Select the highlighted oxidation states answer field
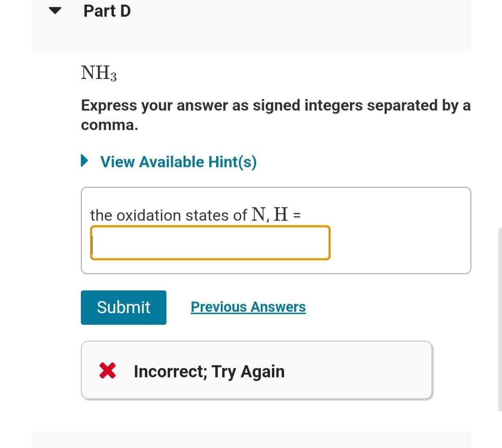 tap(209, 242)
